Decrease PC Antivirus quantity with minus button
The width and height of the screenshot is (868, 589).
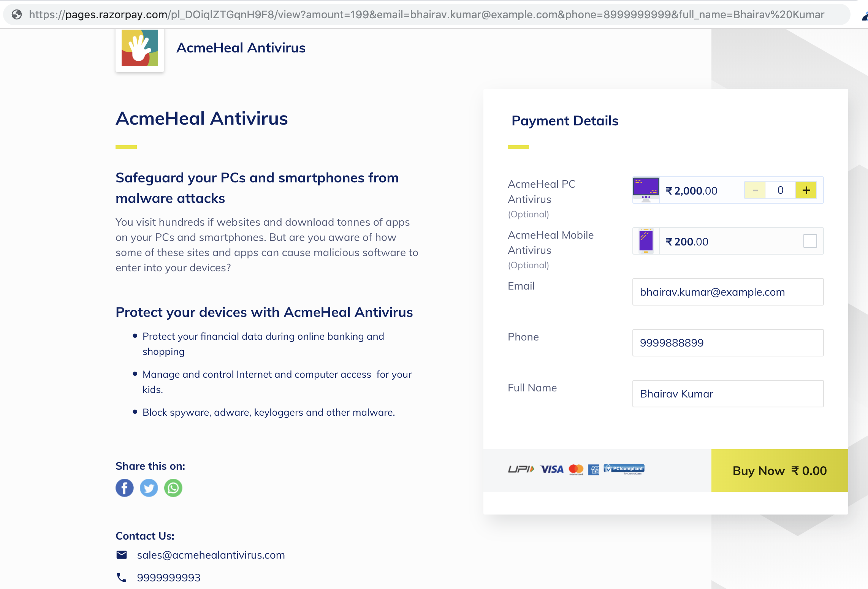[x=755, y=190]
